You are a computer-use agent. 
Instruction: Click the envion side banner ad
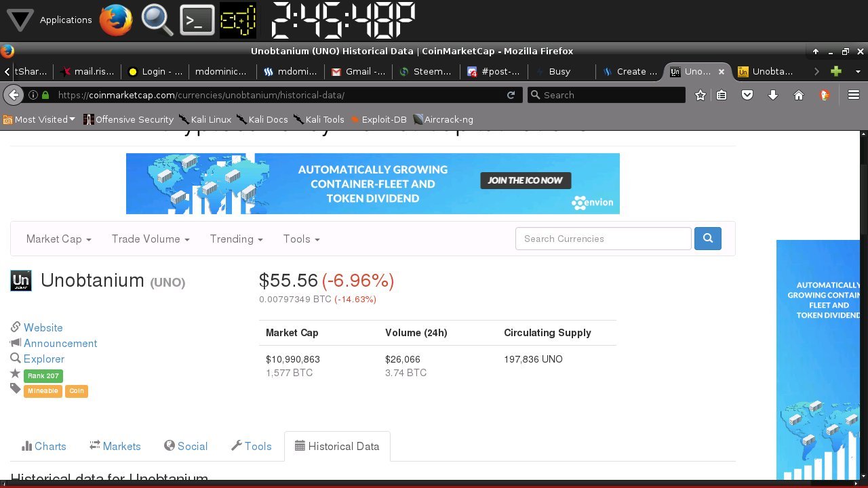pyautogui.click(x=818, y=359)
